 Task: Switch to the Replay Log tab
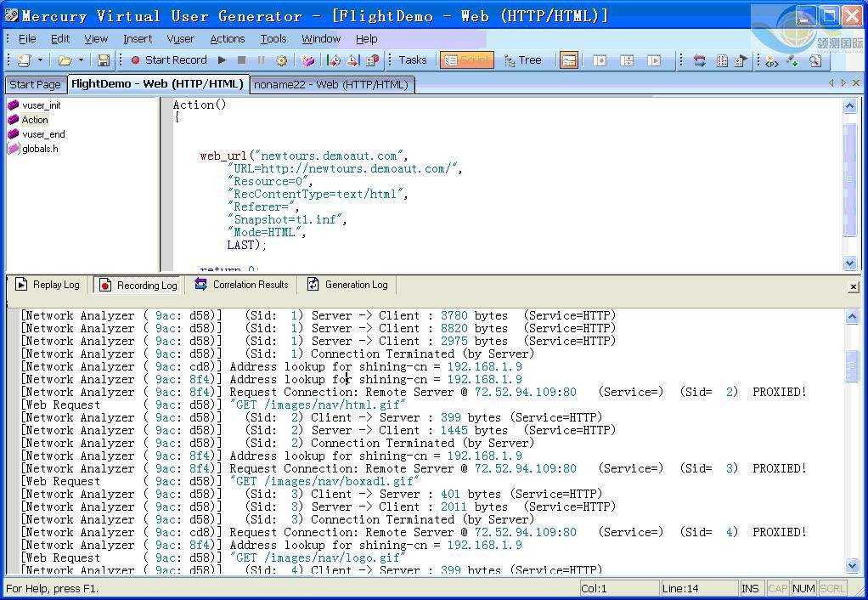[x=48, y=285]
